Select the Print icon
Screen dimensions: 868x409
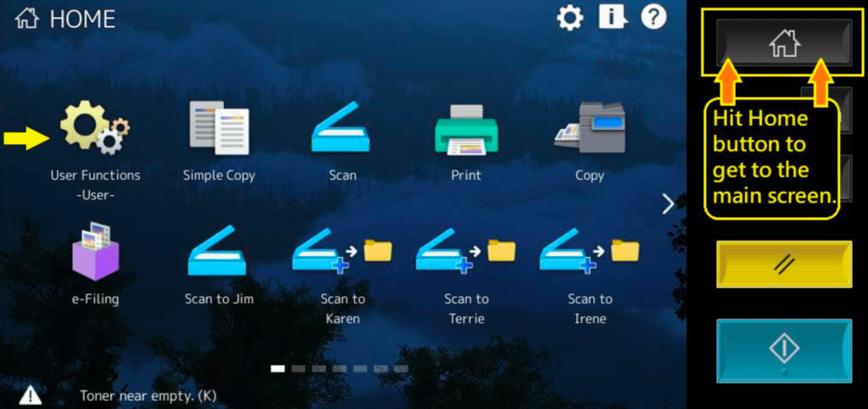[x=466, y=130]
